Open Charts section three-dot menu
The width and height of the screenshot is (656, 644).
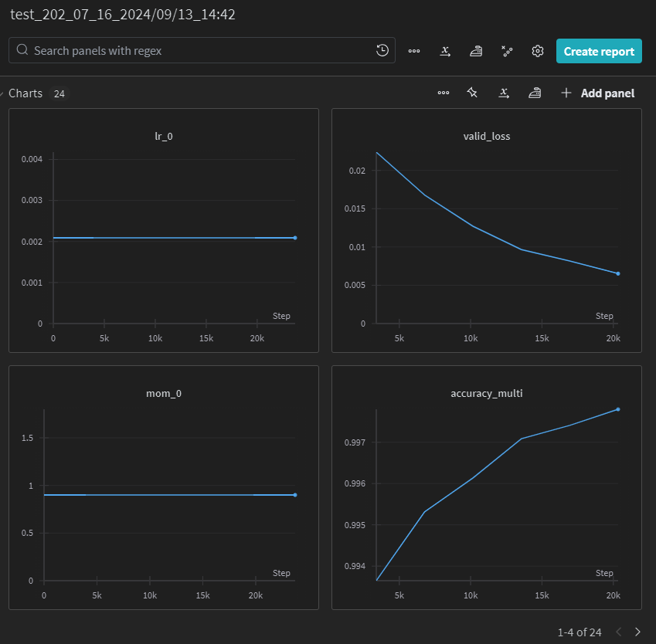pyautogui.click(x=444, y=93)
